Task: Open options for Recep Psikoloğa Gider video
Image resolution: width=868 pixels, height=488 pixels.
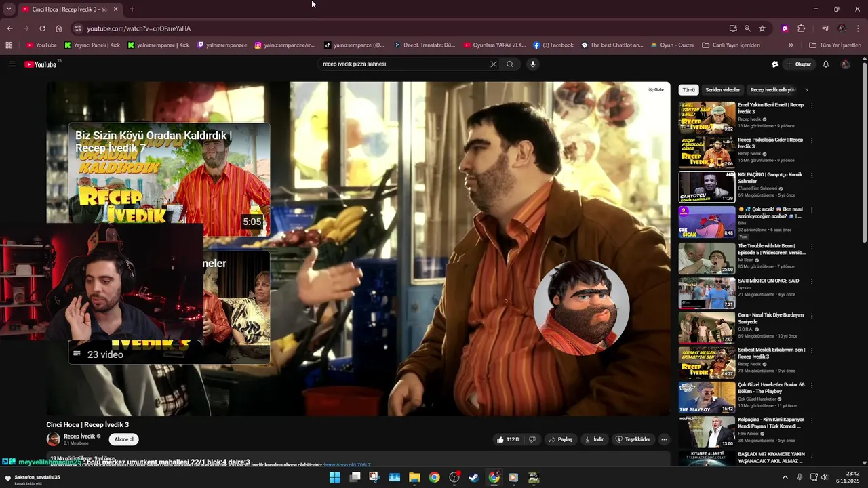Action: point(812,140)
